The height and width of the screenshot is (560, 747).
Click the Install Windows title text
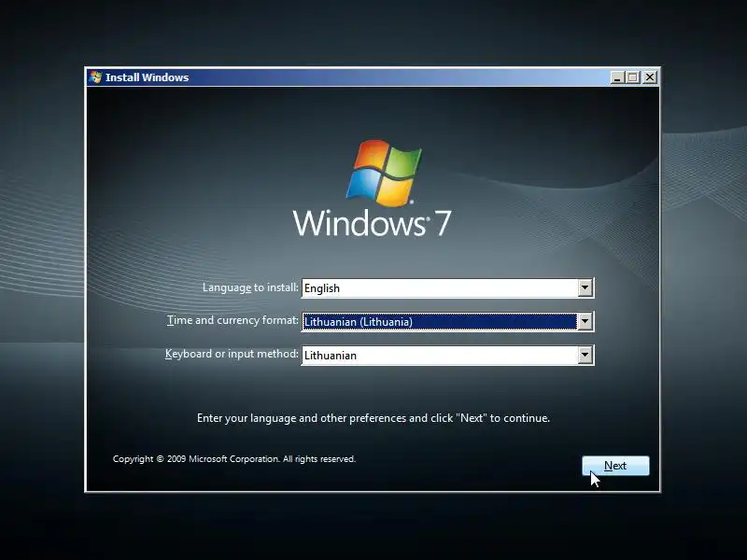147,77
